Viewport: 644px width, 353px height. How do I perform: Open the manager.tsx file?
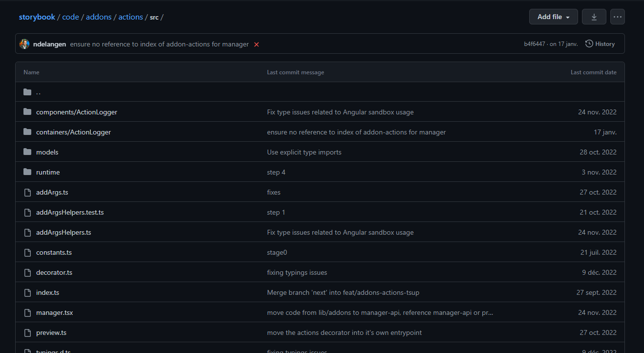point(54,312)
